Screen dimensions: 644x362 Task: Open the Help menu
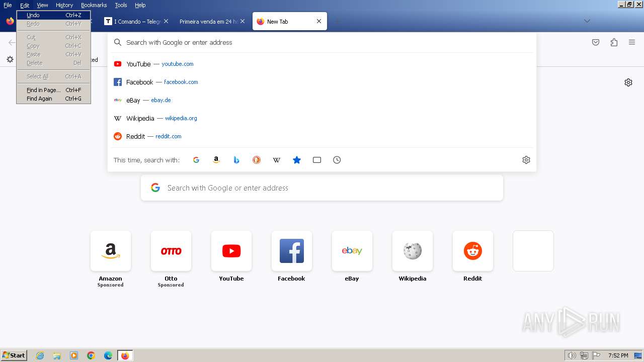point(140,5)
